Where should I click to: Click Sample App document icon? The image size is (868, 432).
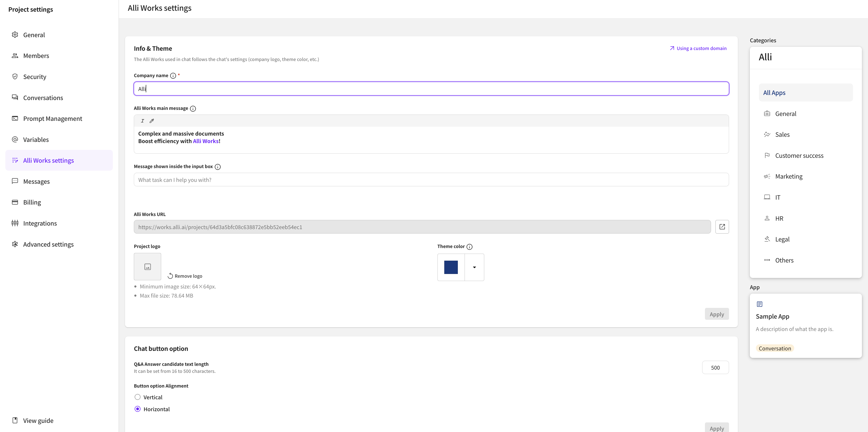point(760,304)
